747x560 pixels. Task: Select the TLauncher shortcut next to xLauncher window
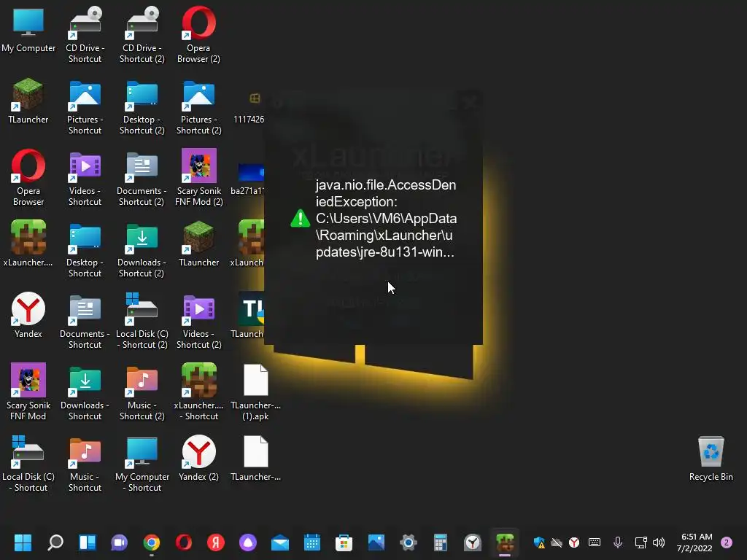pyautogui.click(x=198, y=244)
